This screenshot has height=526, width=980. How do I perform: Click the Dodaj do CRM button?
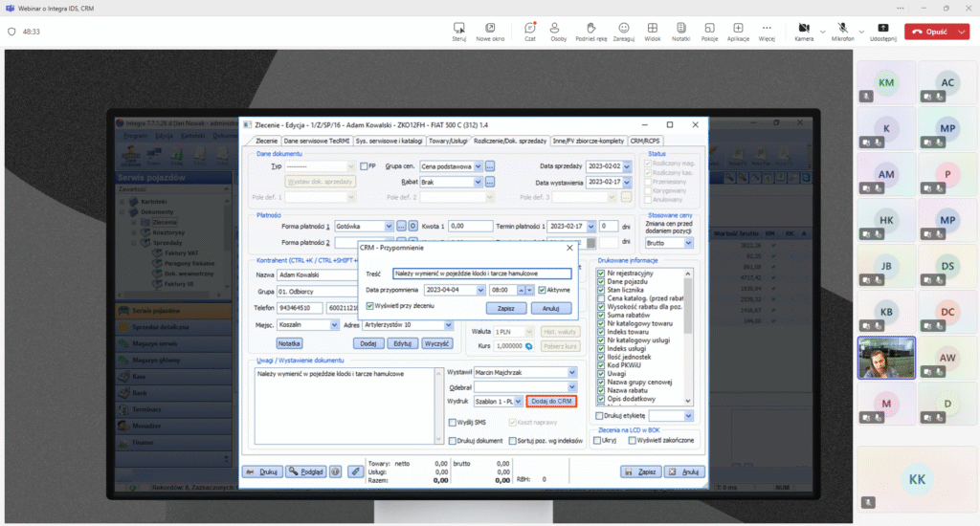550,401
